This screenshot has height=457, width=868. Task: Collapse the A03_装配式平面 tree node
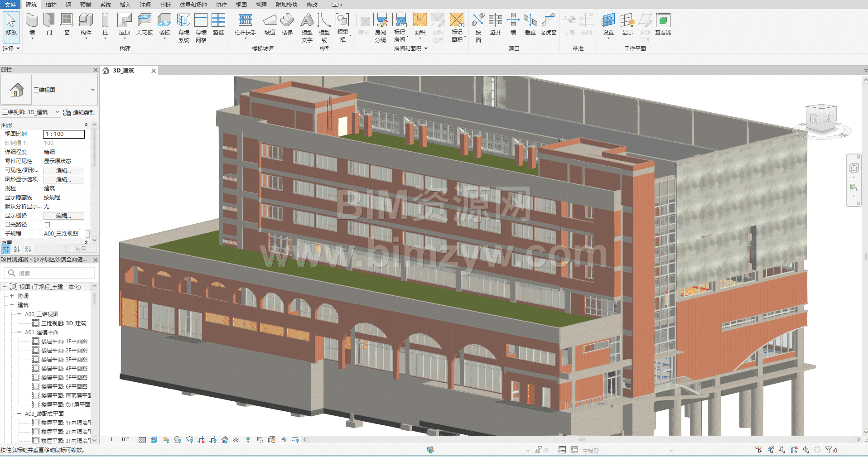(19, 414)
